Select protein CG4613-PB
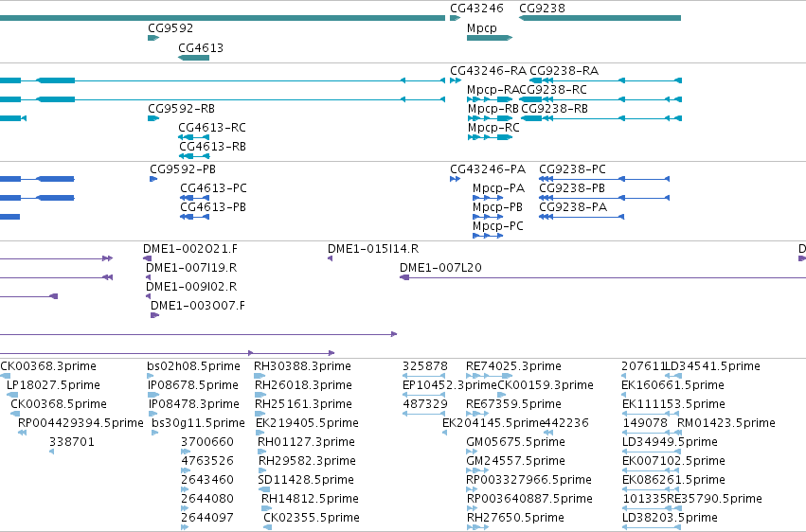The image size is (806, 532). click(213, 207)
